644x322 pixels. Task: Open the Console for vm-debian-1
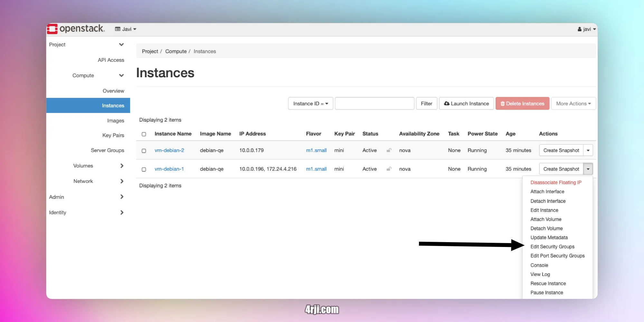539,265
